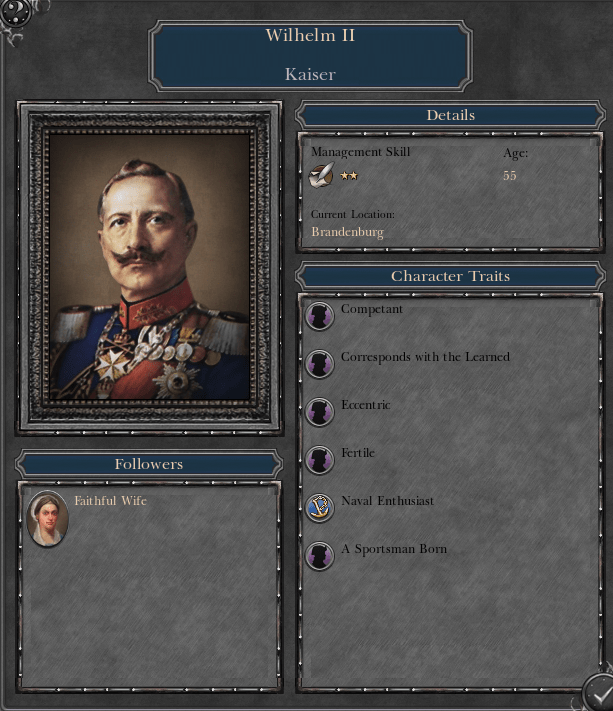
Task: Click the Faithful Wife follower portrait
Action: (x=48, y=518)
